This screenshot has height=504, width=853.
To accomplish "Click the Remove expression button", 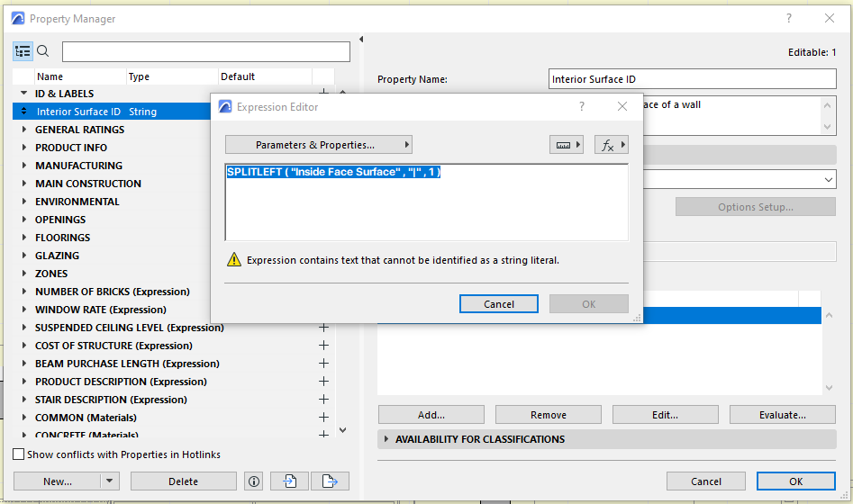I will point(549,415).
